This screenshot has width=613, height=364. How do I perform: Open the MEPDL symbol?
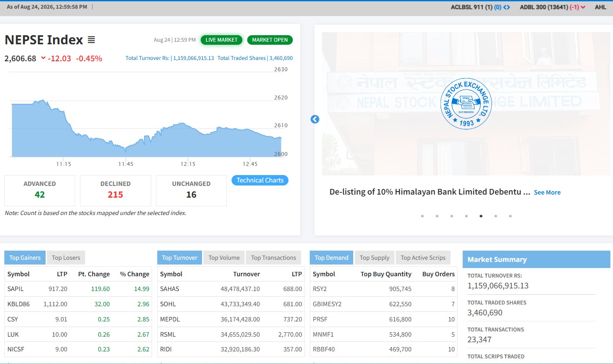point(170,319)
